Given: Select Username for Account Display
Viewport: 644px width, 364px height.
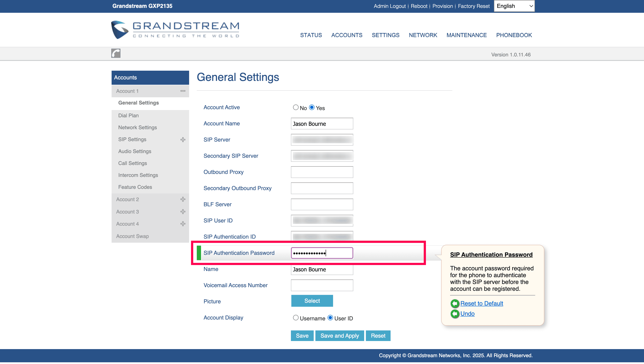Looking at the screenshot, I should click(296, 318).
